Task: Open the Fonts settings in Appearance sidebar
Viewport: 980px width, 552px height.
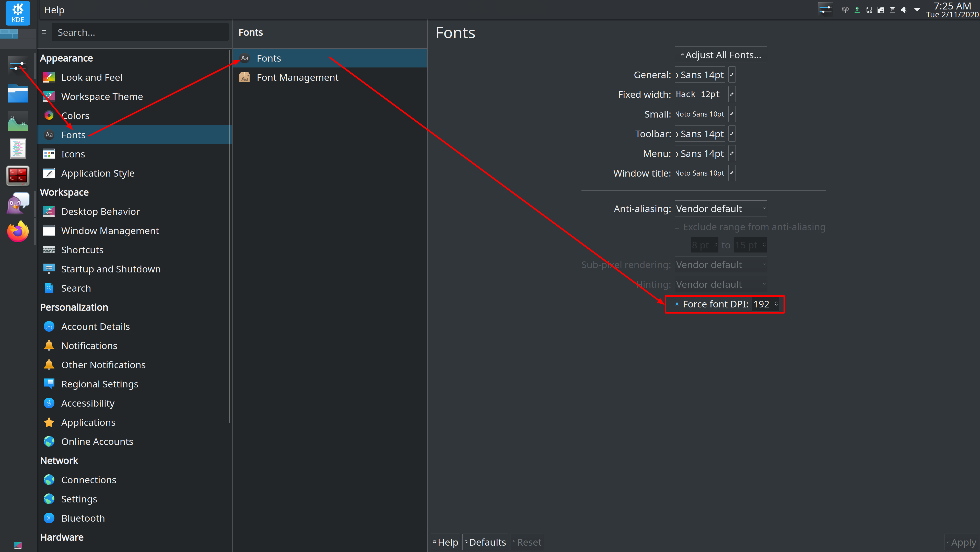Action: click(73, 135)
